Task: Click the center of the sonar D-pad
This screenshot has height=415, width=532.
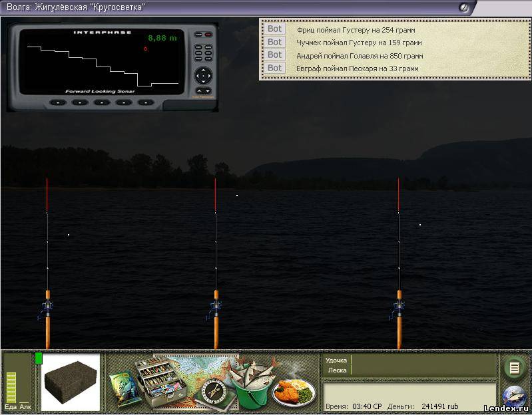Action: pyautogui.click(x=203, y=76)
